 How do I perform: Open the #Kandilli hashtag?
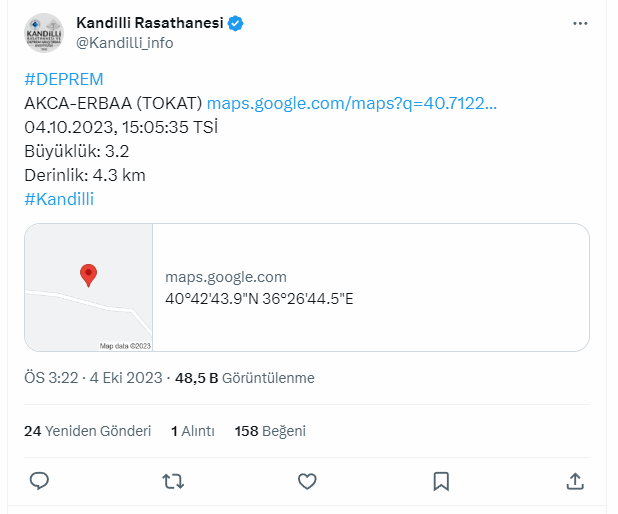click(x=59, y=199)
